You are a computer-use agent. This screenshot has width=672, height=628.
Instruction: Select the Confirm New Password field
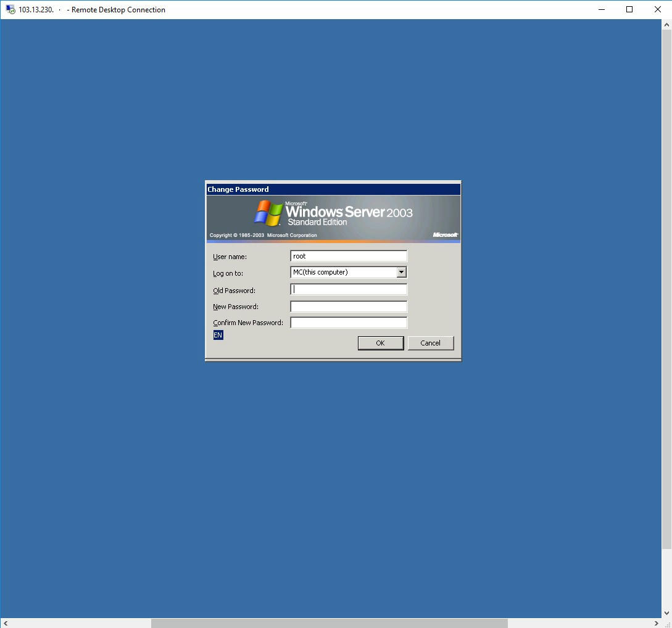click(349, 323)
